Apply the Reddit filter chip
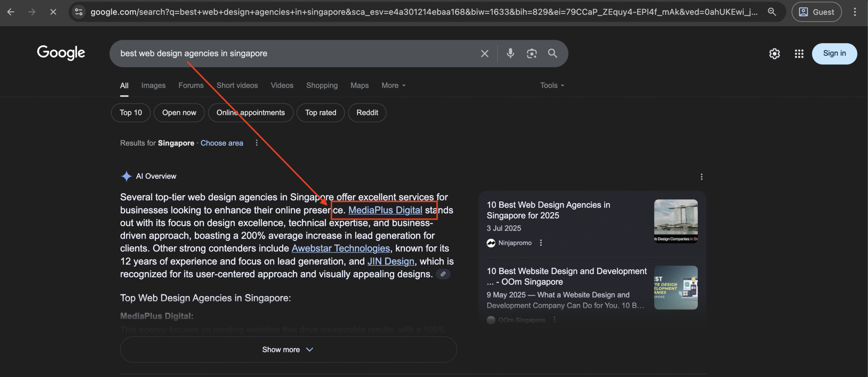868x377 pixels. click(367, 113)
